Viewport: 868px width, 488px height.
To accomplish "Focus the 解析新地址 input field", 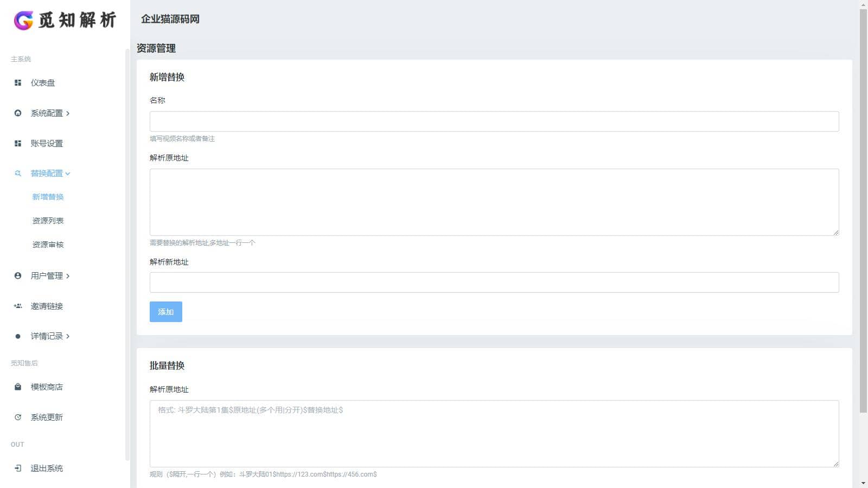I will [x=494, y=282].
